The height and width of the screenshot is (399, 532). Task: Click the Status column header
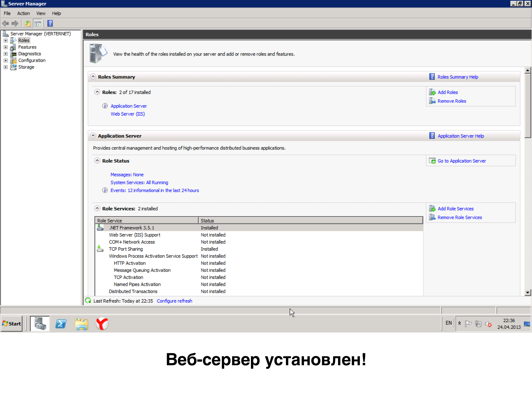(311, 221)
